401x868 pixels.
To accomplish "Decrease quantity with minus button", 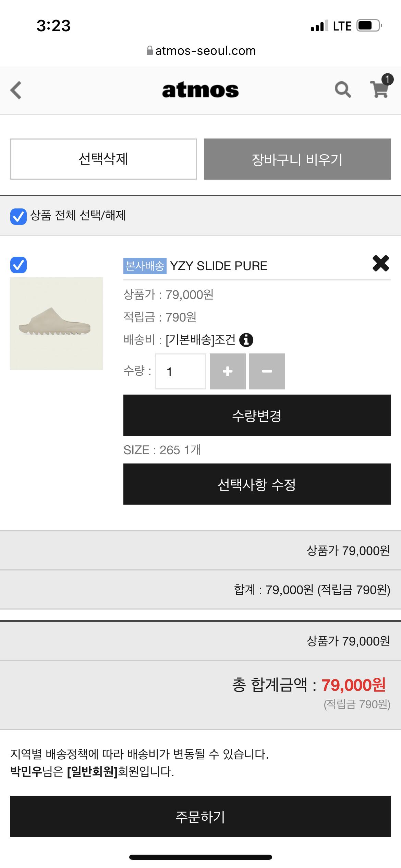I will point(267,371).
